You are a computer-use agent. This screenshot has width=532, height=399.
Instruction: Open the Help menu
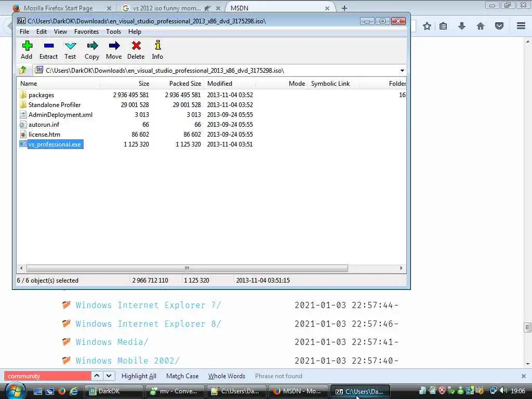(x=135, y=32)
